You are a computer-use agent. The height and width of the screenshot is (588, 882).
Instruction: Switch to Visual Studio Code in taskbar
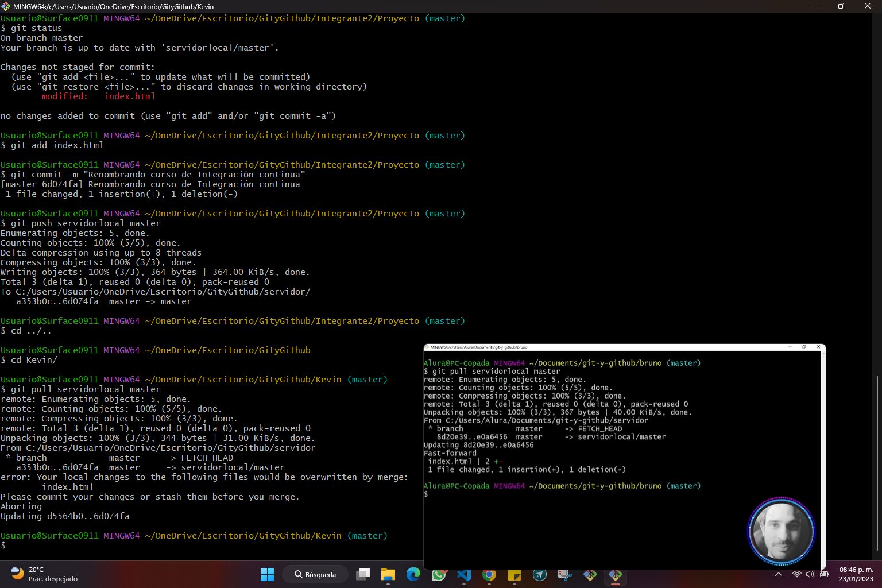coord(464,574)
